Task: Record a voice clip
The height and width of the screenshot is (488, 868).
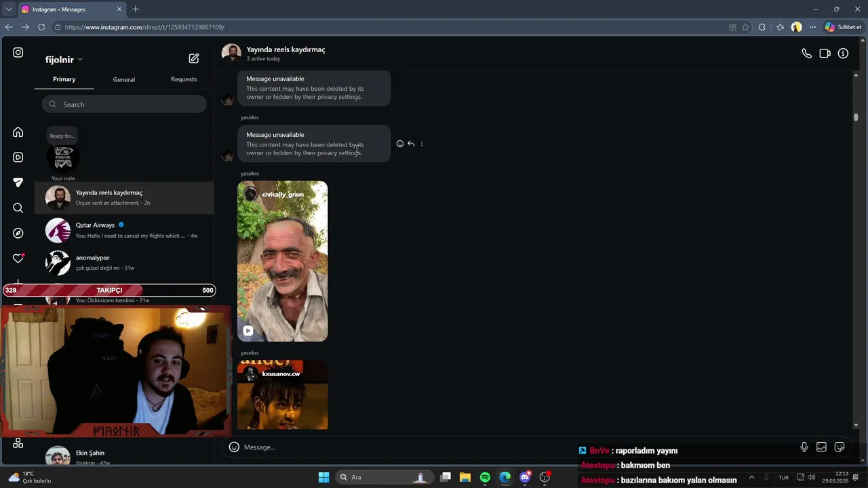Action: (x=804, y=447)
